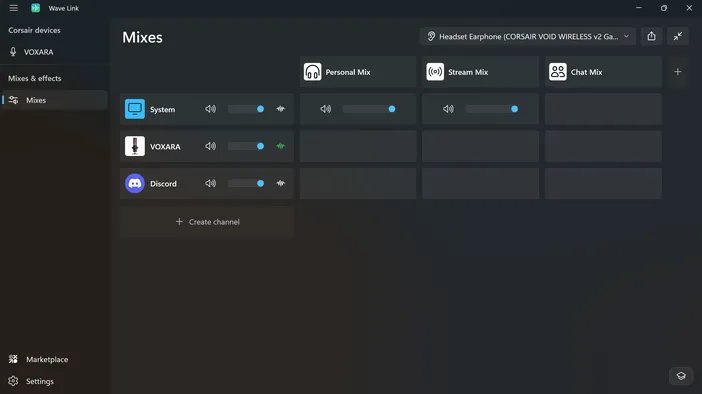
Task: Click the Marketplace icon
Action: pos(13,359)
